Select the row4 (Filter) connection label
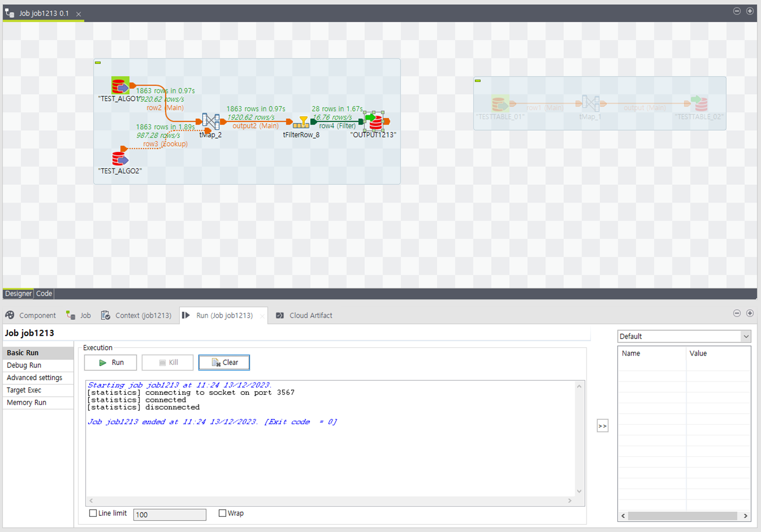 coord(337,126)
